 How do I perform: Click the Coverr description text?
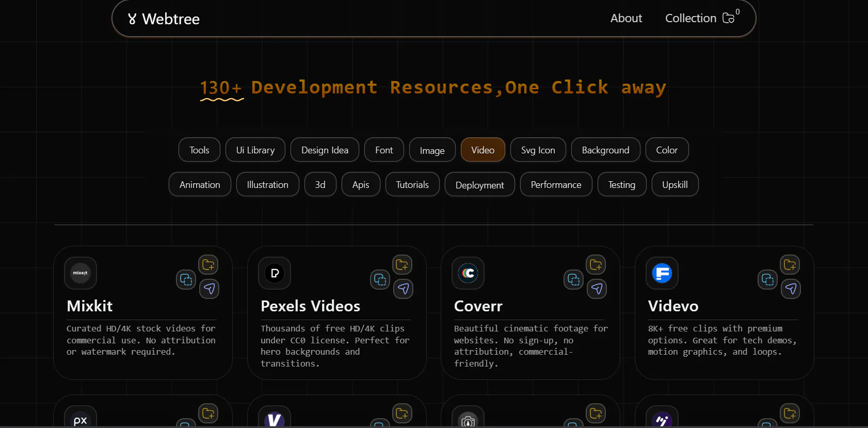click(x=531, y=346)
